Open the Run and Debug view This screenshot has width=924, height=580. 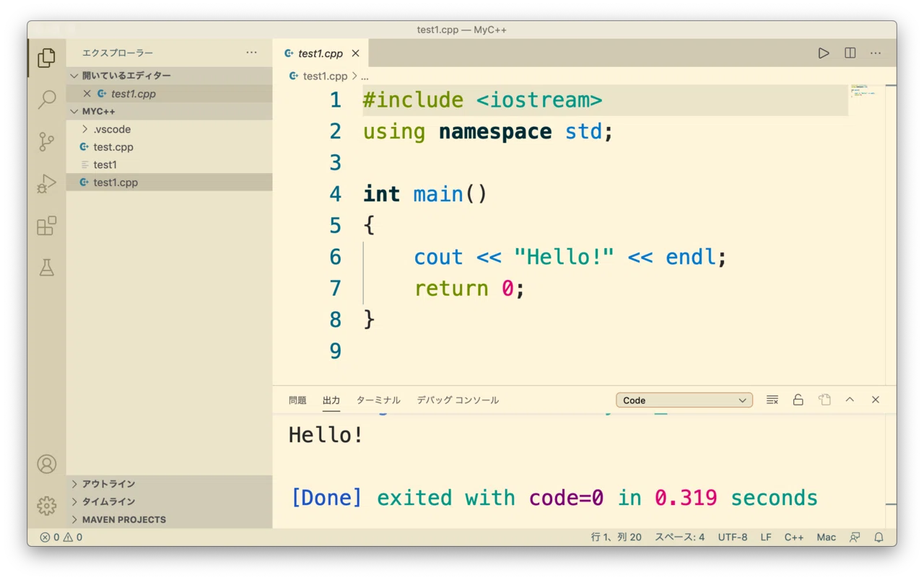(46, 184)
